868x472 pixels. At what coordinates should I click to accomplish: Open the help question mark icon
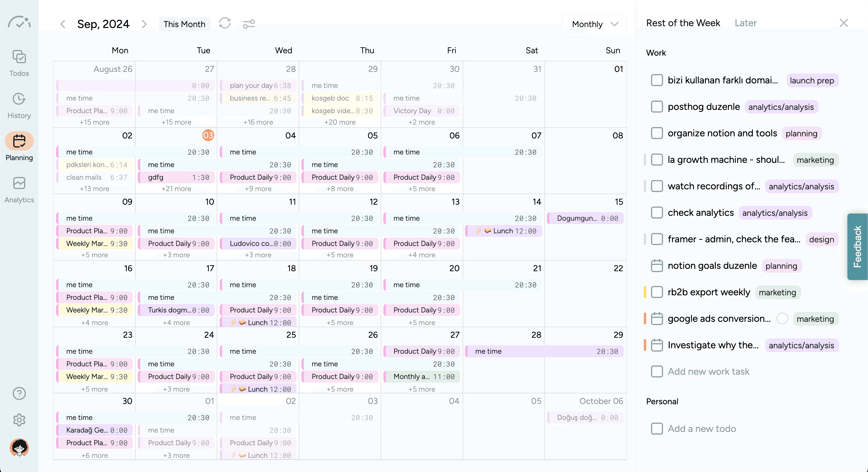19,393
